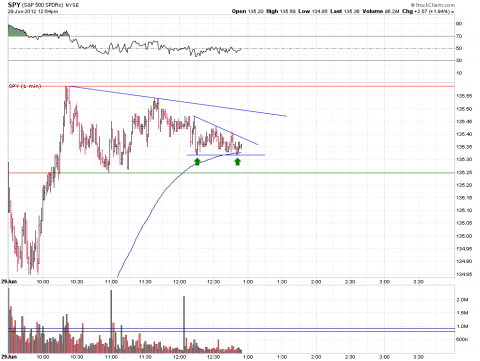Click 1:30 time label under price chart

[282, 282]
